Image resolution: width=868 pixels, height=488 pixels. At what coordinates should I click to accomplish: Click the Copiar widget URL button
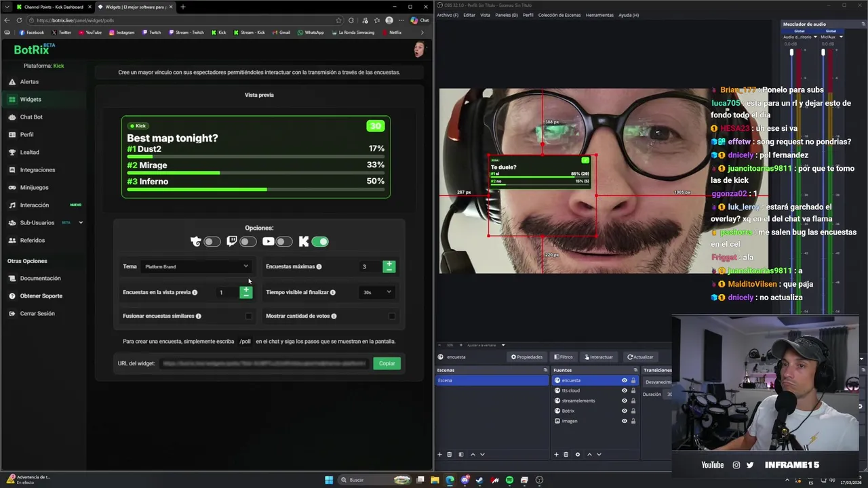pyautogui.click(x=387, y=363)
